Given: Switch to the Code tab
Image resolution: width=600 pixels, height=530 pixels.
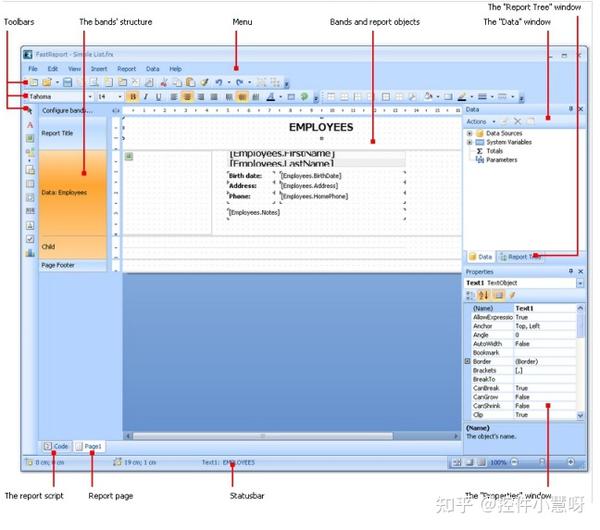Looking at the screenshot, I should [56, 447].
